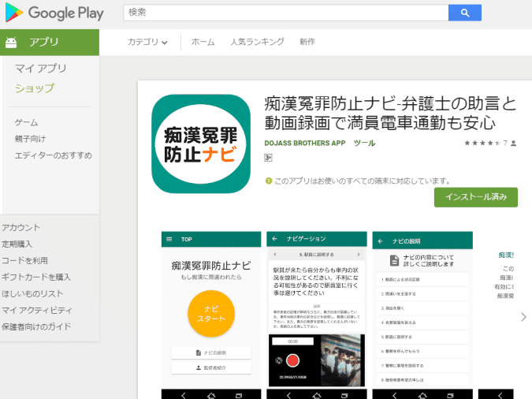532x399 pixels.
Task: Click the 3+ content rating badge
Action: pos(268,158)
